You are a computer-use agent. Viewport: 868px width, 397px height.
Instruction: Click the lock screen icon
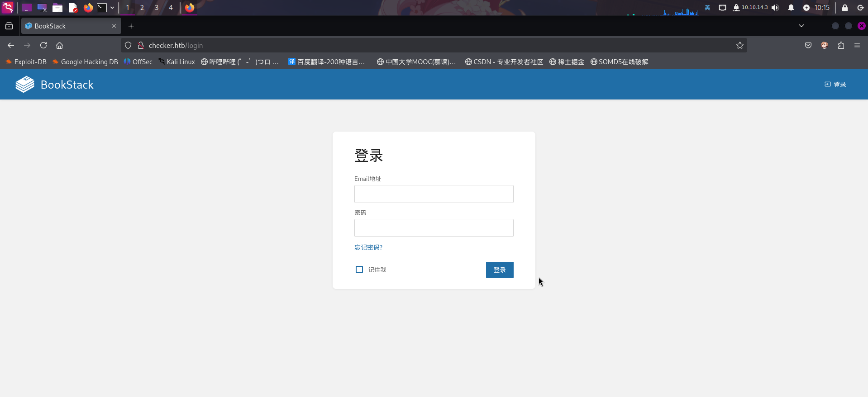[x=845, y=8]
